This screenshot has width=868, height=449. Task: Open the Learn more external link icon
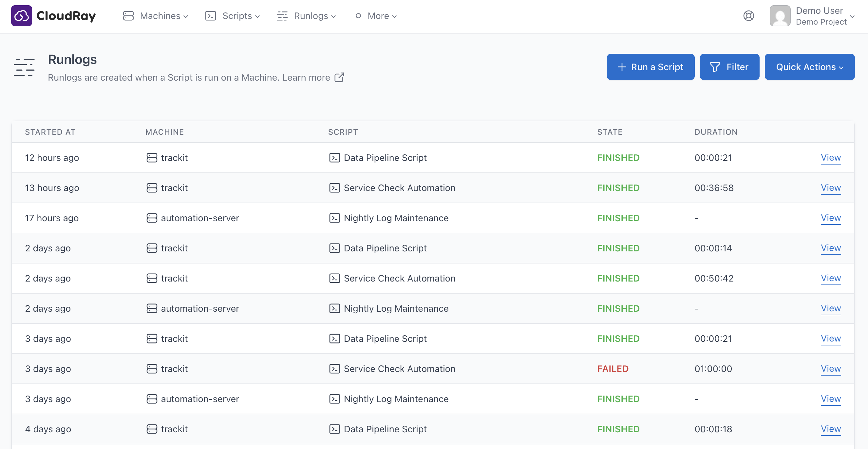coord(339,78)
